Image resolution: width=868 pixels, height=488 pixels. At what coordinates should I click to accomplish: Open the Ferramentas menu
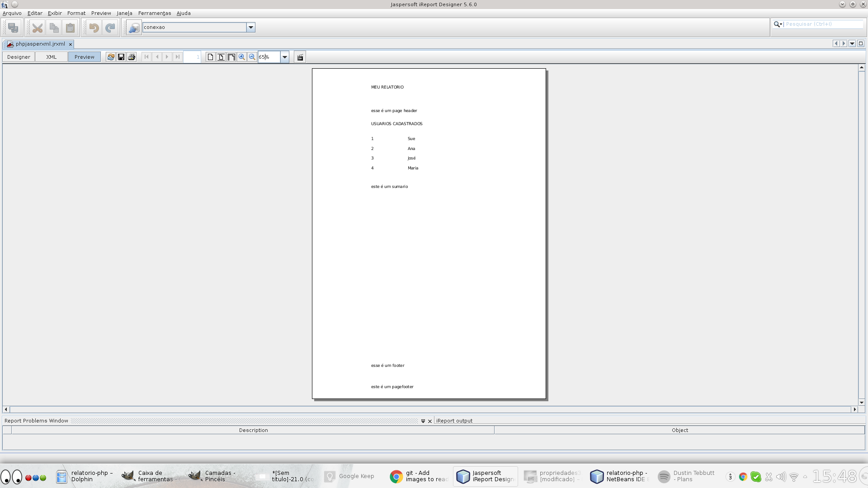[154, 13]
